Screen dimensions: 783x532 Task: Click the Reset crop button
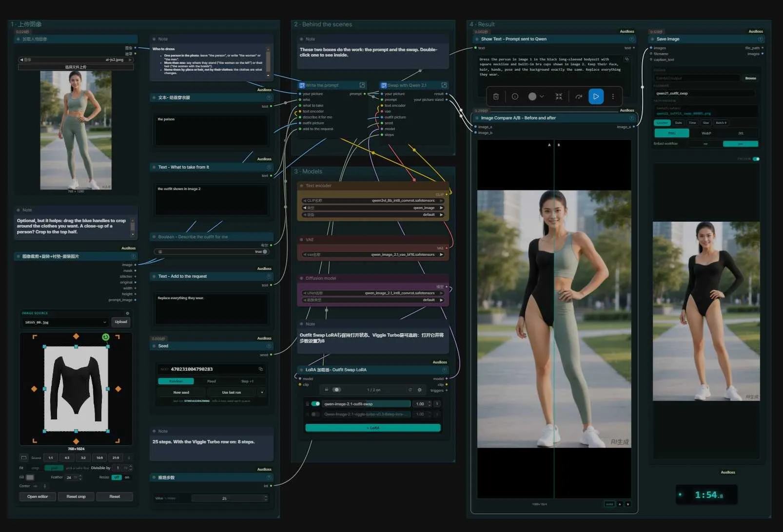(76, 496)
